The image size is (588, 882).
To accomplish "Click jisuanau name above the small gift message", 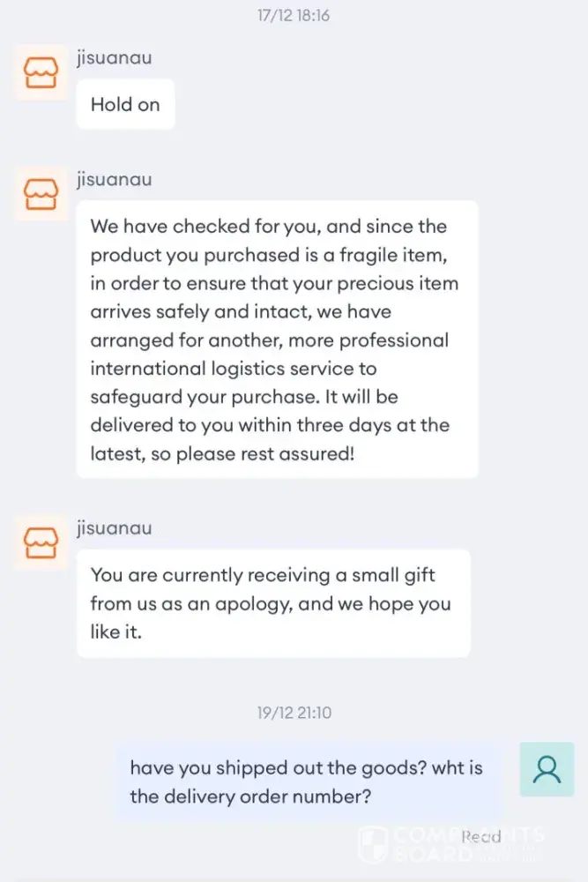I will (114, 528).
